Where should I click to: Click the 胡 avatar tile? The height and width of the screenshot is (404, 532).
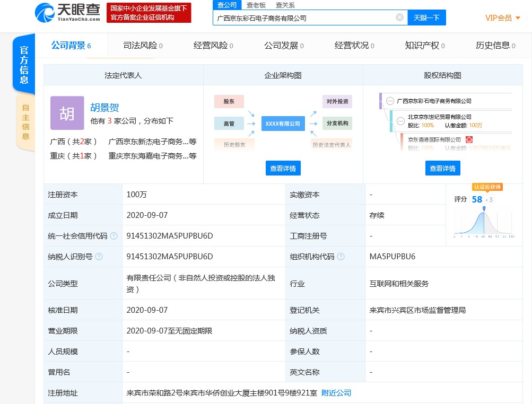(67, 113)
